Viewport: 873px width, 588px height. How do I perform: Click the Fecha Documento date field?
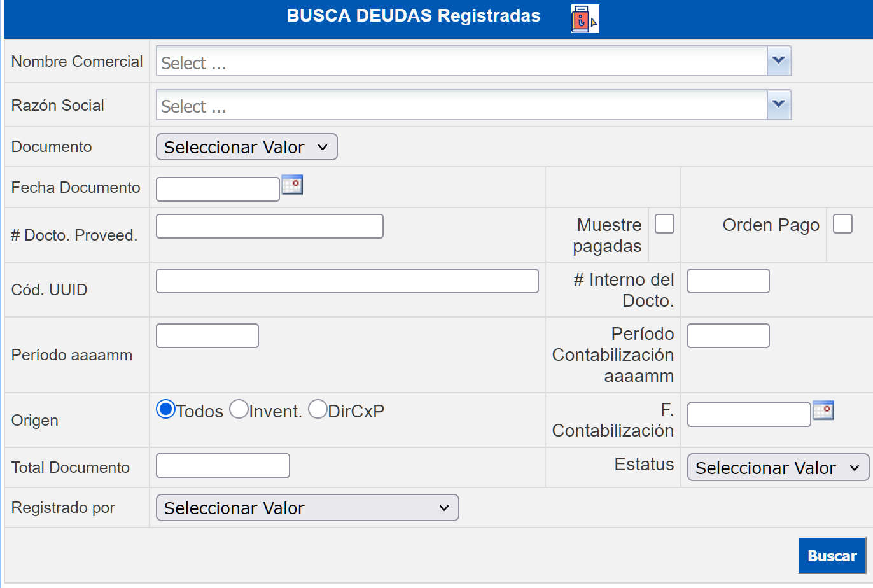point(218,189)
